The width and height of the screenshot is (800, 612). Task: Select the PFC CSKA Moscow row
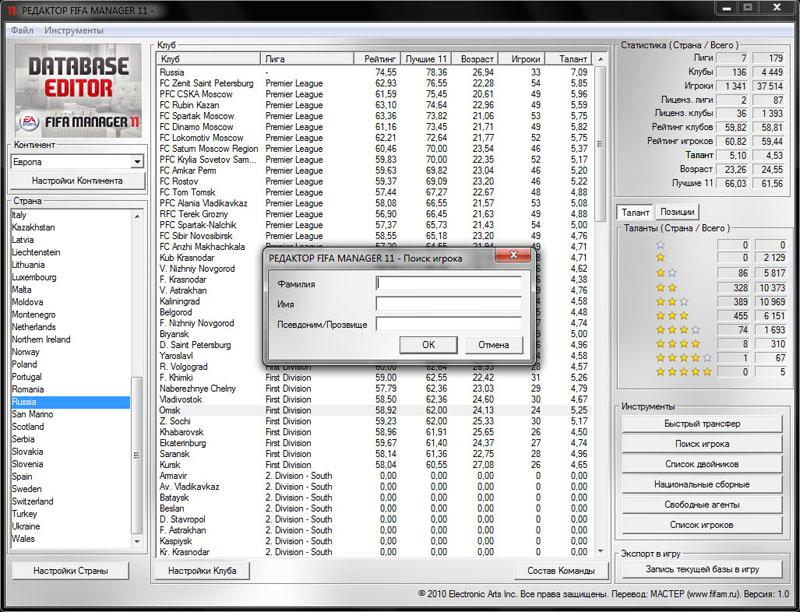[374, 94]
